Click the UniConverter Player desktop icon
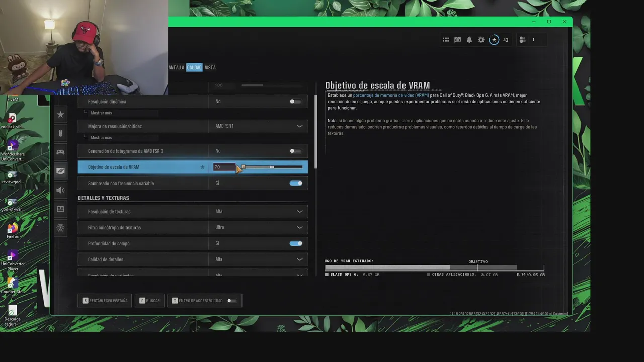Screen dimensions: 644x362 (13, 260)
